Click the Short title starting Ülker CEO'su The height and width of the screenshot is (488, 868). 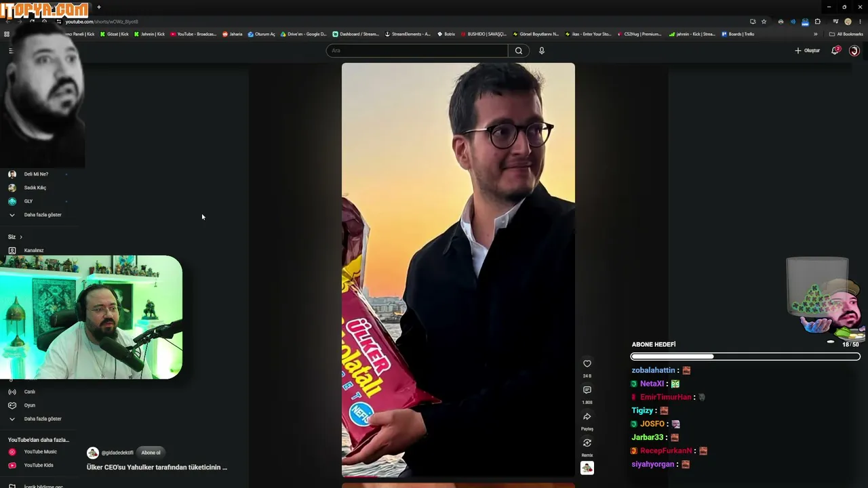pyautogui.click(x=157, y=467)
